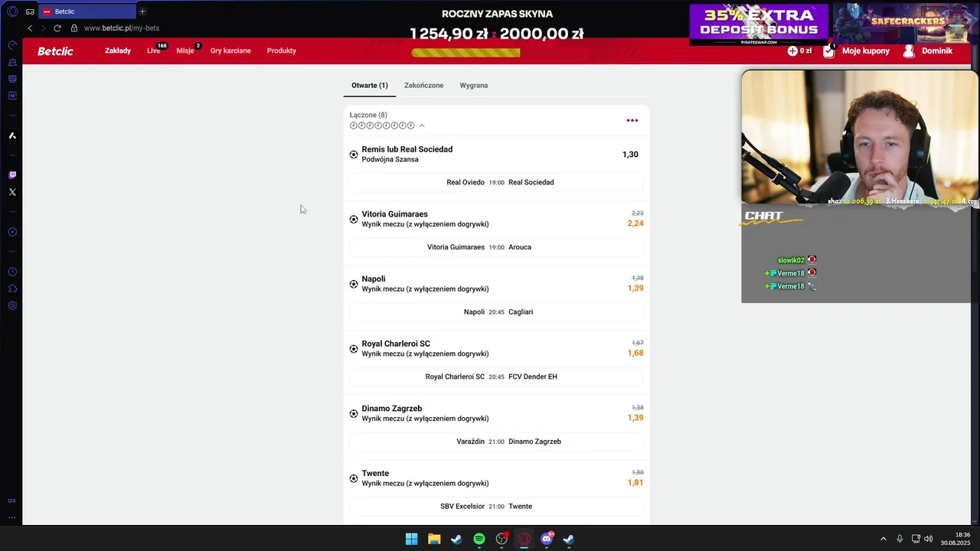Open Twitch panel in the sidebar
Viewport: 980px width, 551px height.
click(x=12, y=175)
